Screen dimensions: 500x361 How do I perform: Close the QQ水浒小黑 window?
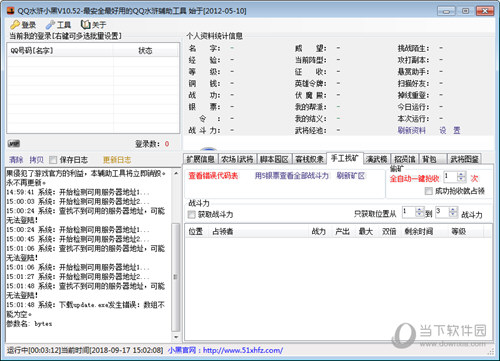(x=485, y=11)
